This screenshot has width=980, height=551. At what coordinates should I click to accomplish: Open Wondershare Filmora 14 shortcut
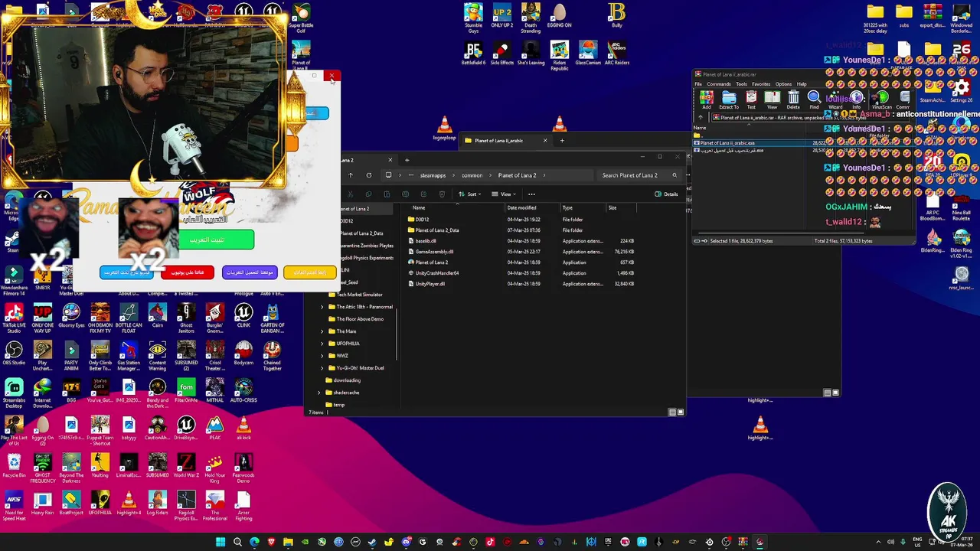pos(14,279)
